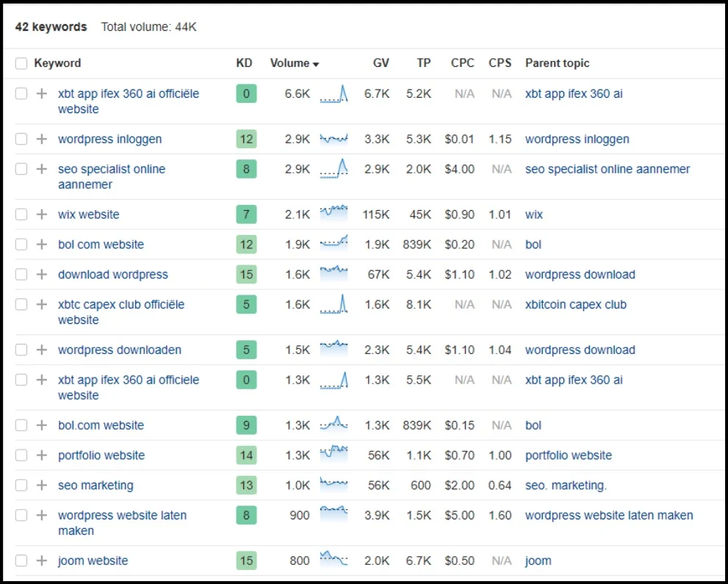Select the download wordpress checkbox
Image resolution: width=728 pixels, height=584 pixels.
point(21,274)
